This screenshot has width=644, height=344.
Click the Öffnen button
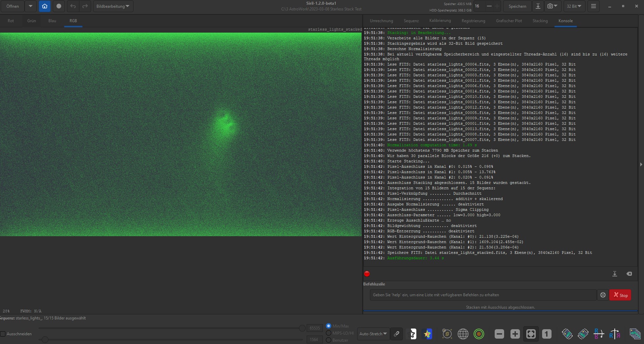click(x=13, y=6)
